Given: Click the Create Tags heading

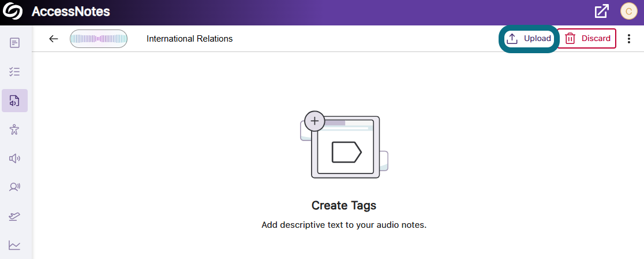Looking at the screenshot, I should click(x=344, y=205).
